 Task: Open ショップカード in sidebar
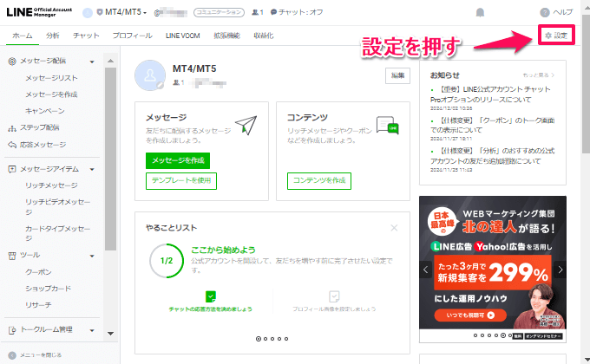pyautogui.click(x=49, y=289)
